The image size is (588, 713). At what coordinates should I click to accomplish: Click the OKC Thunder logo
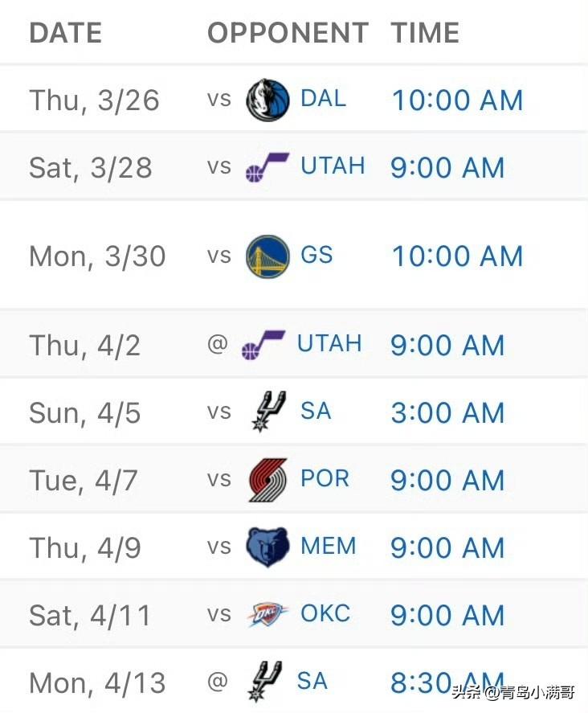[x=267, y=614]
